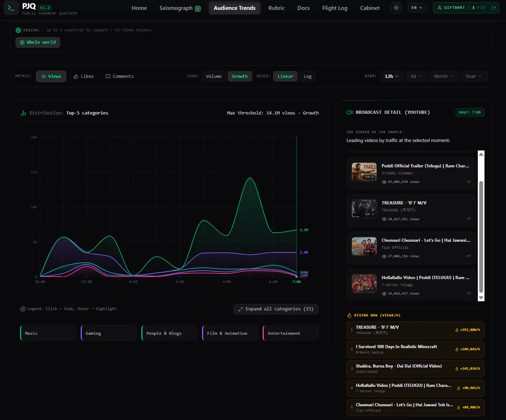Switch chart view to Volume
Viewport: 506px width, 420px height.
coord(214,76)
